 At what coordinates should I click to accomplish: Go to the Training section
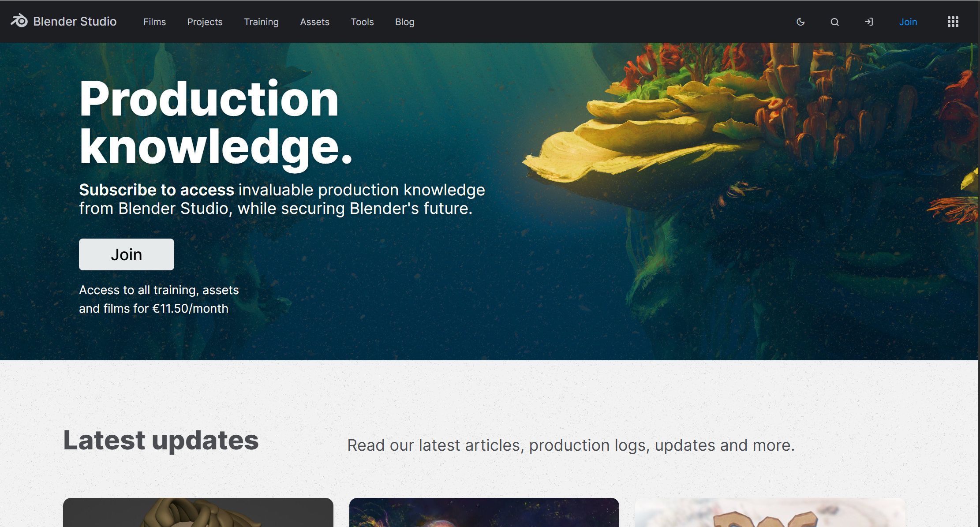(261, 22)
